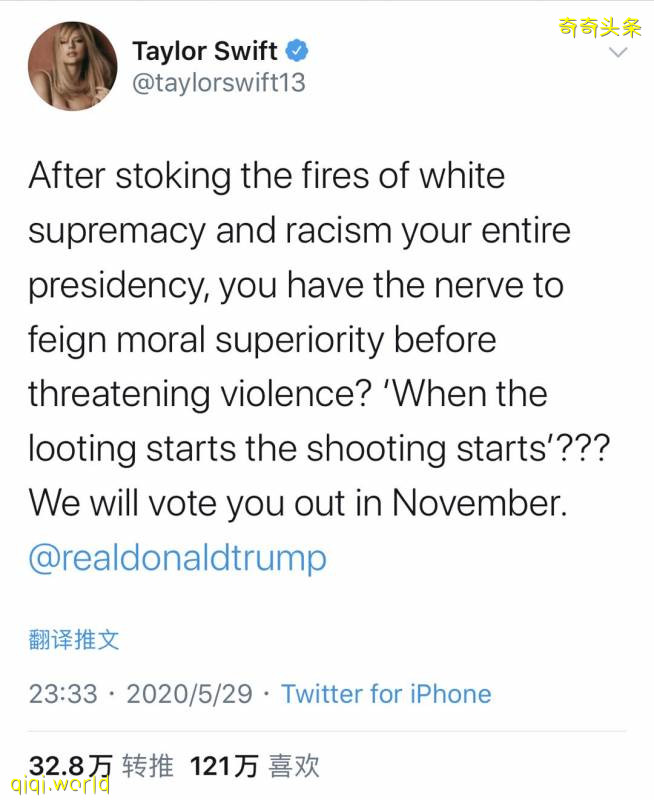Open the tweet options chevron menu
654x800 pixels.
(619, 52)
